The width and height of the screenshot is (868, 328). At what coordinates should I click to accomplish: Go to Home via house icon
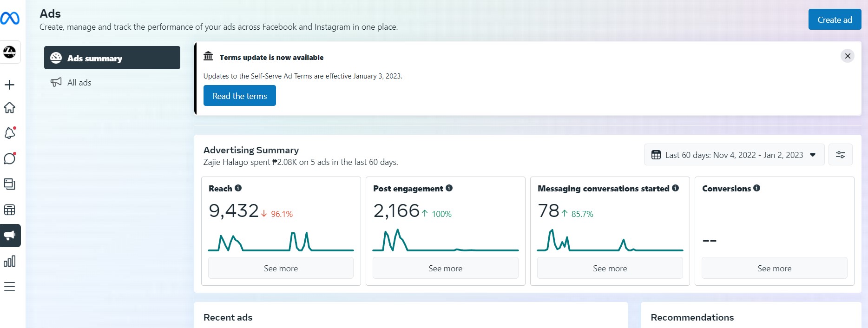pos(9,108)
